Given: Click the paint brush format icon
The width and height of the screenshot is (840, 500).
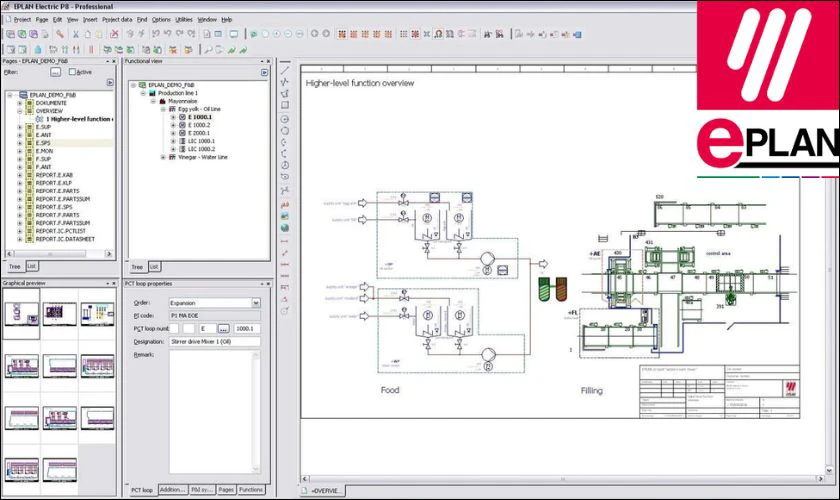Looking at the screenshot, I should 60,34.
